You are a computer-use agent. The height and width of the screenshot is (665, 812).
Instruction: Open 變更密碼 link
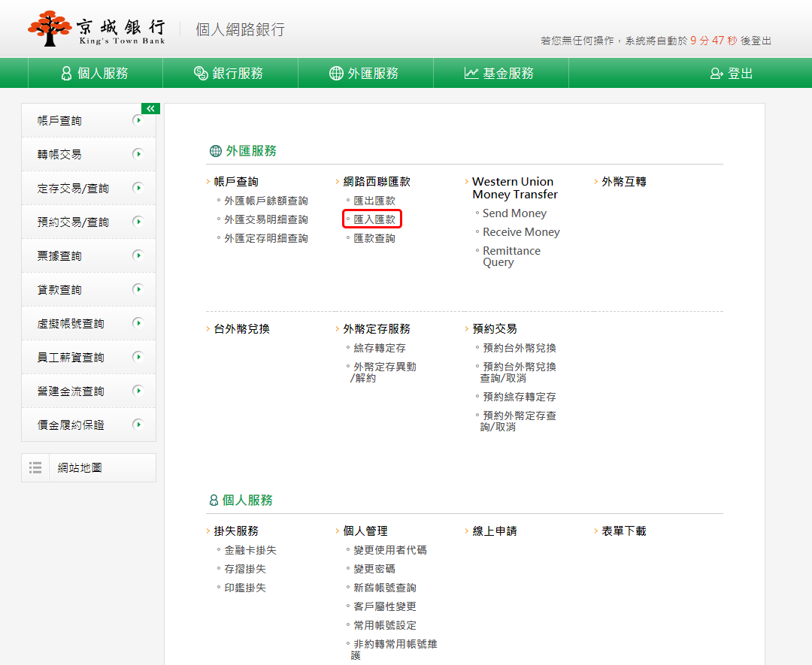point(374,569)
